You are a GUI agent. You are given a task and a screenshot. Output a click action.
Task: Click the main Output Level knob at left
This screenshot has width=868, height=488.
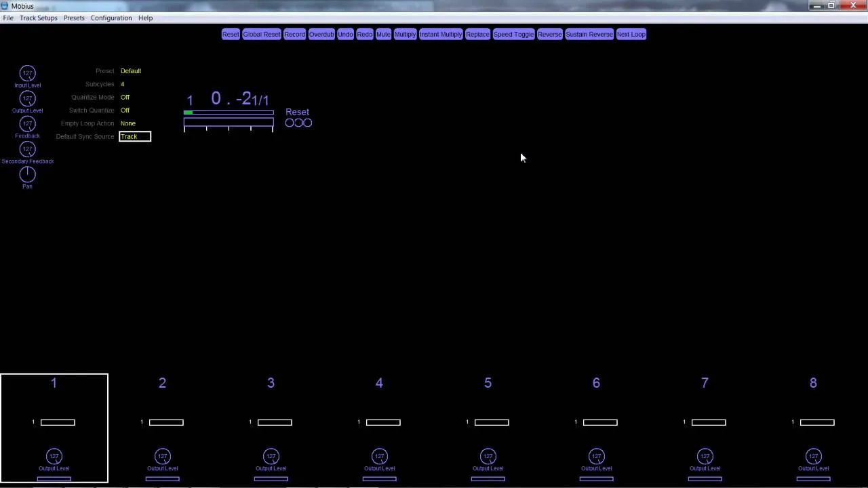click(x=27, y=98)
